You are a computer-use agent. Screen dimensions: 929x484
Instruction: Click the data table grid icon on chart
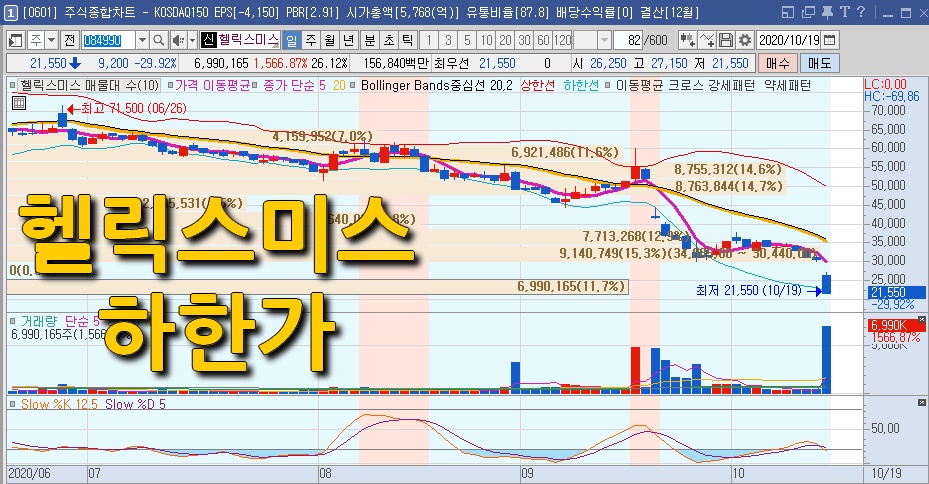tap(18, 103)
